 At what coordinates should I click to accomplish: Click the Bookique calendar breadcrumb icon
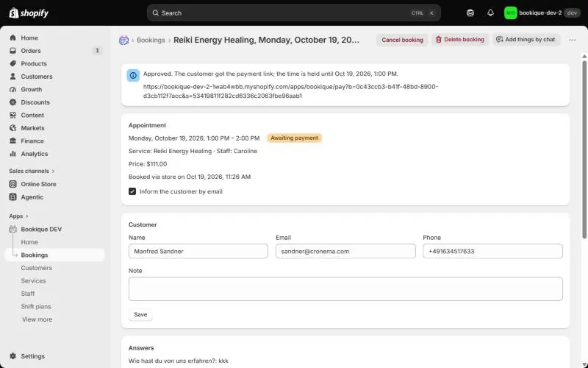(x=123, y=40)
